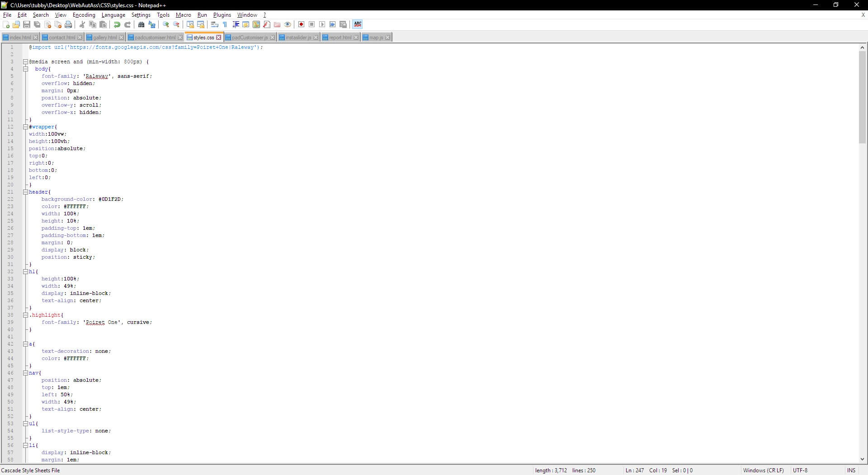This screenshot has height=475, width=868.
Task: Open the File menu
Action: point(7,15)
